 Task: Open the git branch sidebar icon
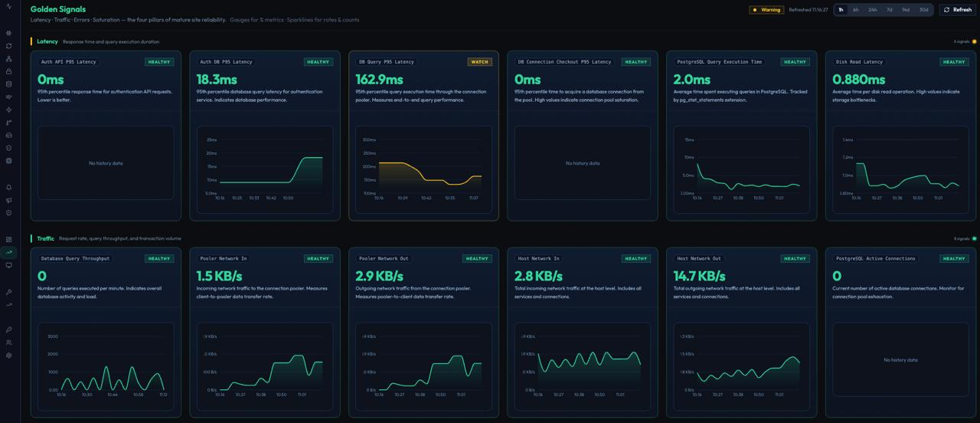click(x=9, y=123)
